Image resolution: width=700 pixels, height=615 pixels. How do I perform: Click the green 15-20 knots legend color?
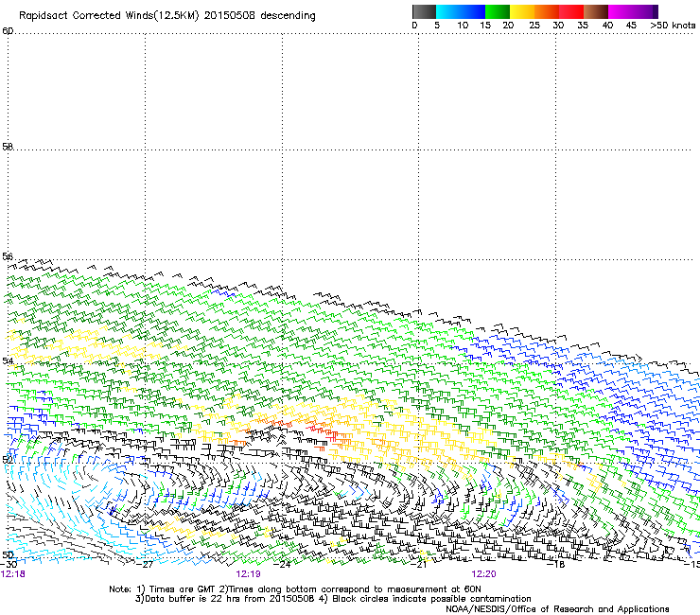498,11
